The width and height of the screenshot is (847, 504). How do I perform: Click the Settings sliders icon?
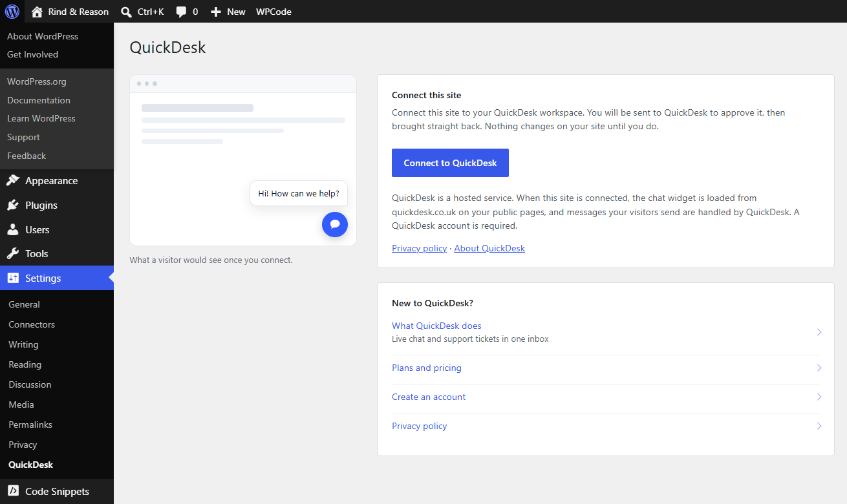click(13, 278)
